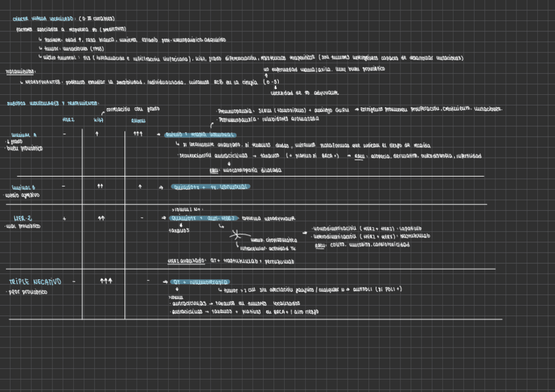The height and width of the screenshot is (392, 555).
Task: Click the Luminal A row label
Action: tap(24, 135)
